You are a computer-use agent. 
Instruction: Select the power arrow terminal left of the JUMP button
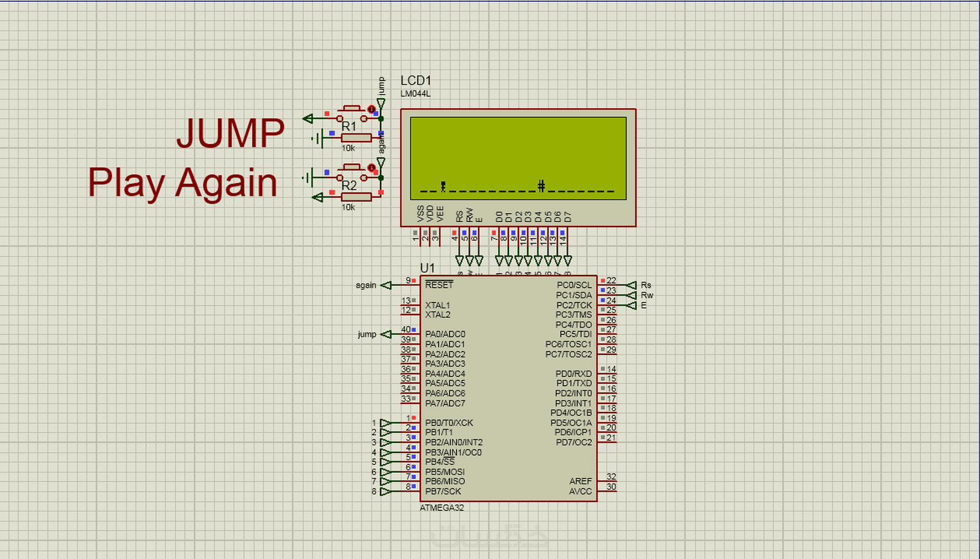(308, 119)
